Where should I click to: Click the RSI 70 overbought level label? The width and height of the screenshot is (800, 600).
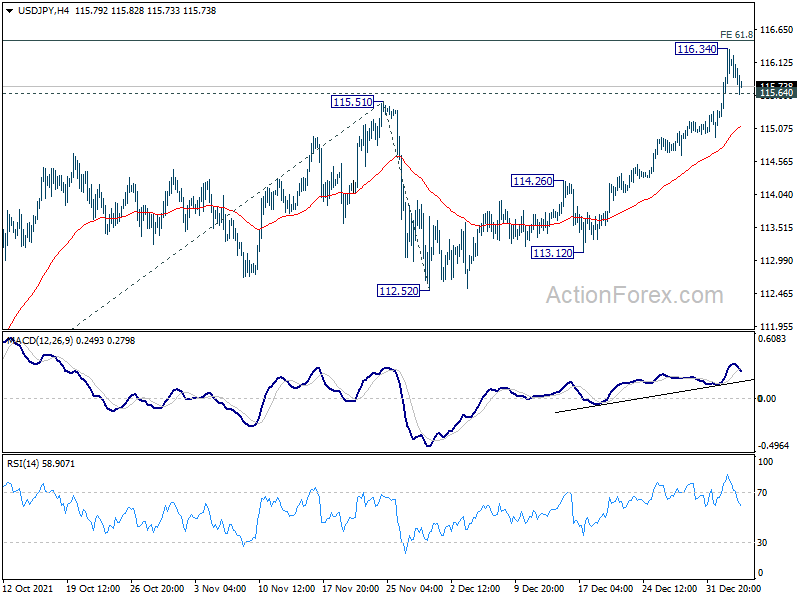click(762, 492)
